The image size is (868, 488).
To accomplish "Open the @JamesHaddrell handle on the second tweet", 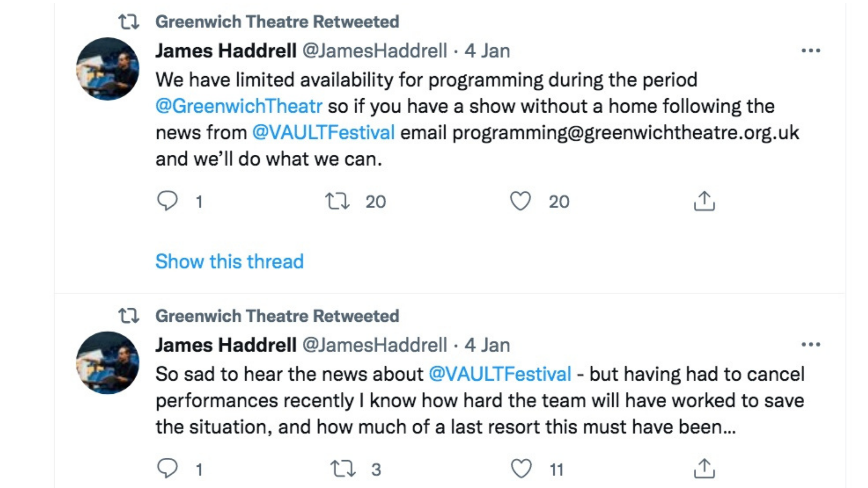I will 375,344.
